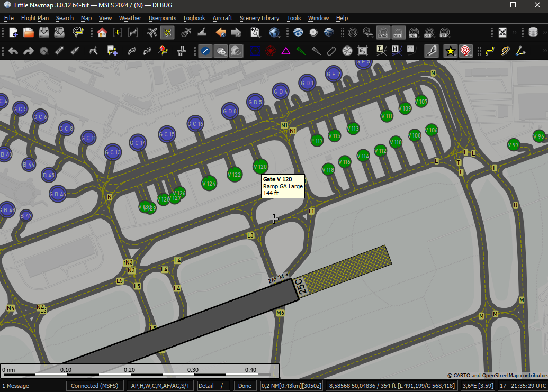Go forward to next map position
The height and width of the screenshot is (392, 548).
(236, 32)
